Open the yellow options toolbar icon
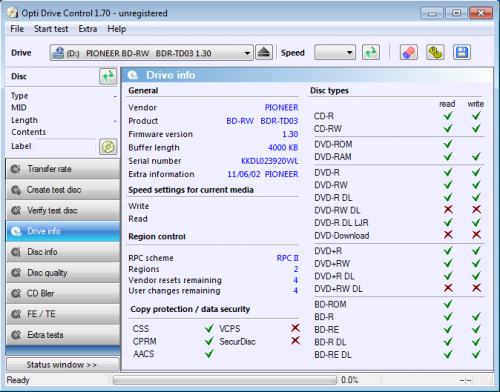The image size is (500, 392). tap(435, 53)
